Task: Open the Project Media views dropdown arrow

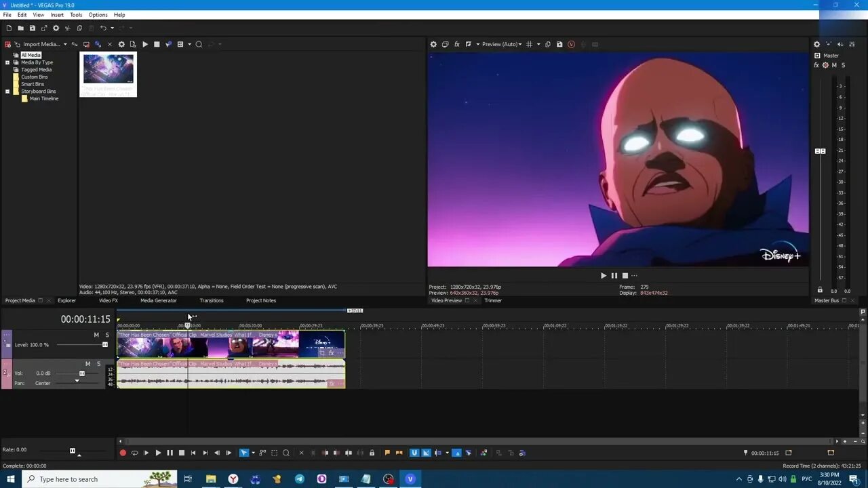Action: point(189,44)
